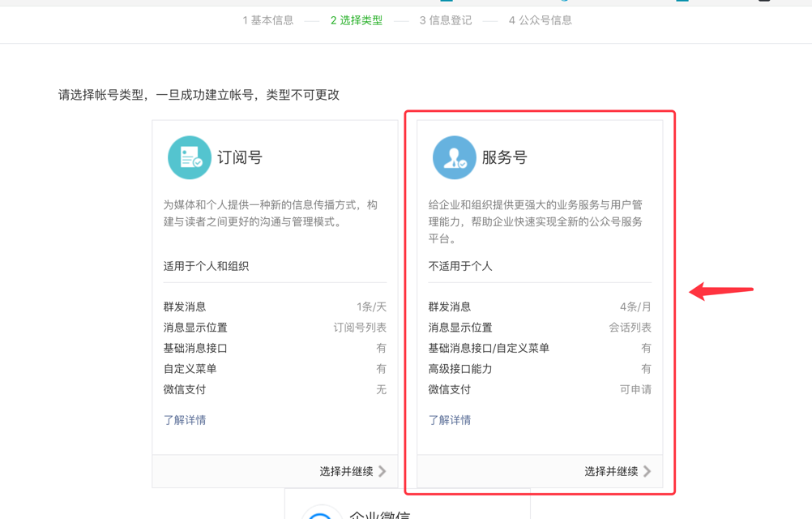Click the 会话列表 value
812x519 pixels.
click(630, 328)
